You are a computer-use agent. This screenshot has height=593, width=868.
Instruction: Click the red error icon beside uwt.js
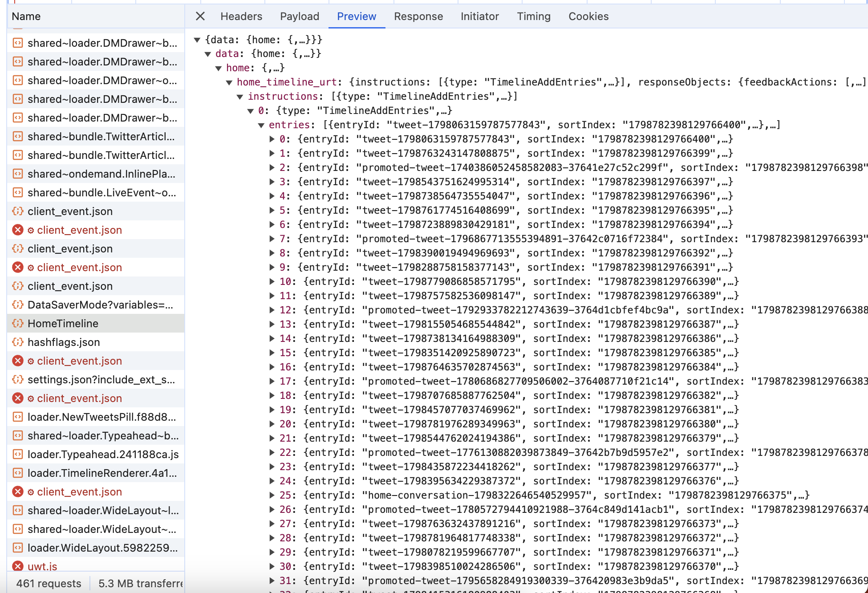pyautogui.click(x=18, y=566)
